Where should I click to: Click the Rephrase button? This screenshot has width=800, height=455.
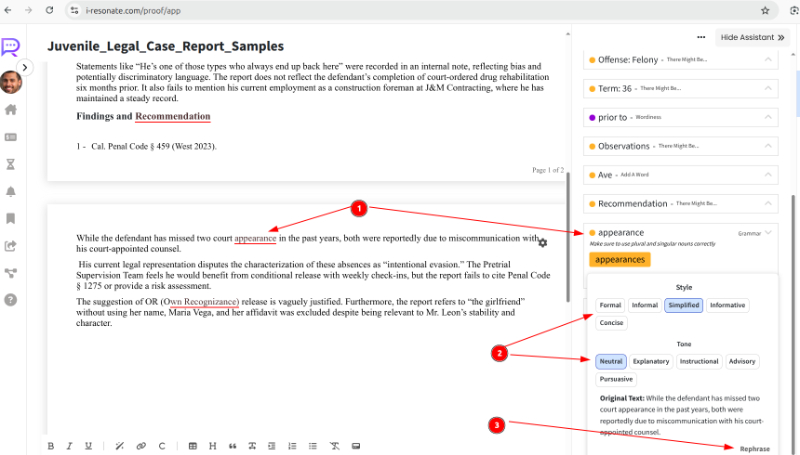coord(754,449)
